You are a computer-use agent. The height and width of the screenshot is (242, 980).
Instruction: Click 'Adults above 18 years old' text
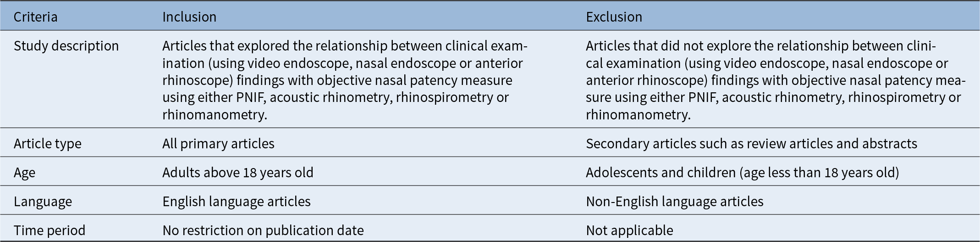[x=238, y=173]
